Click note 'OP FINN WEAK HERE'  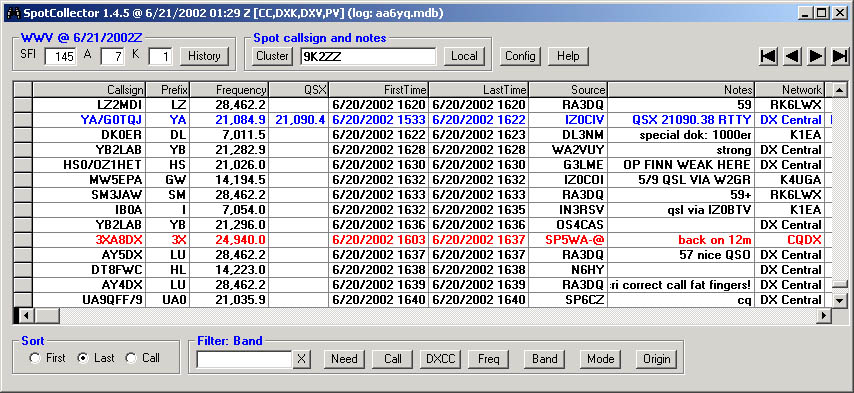pyautogui.click(x=687, y=164)
